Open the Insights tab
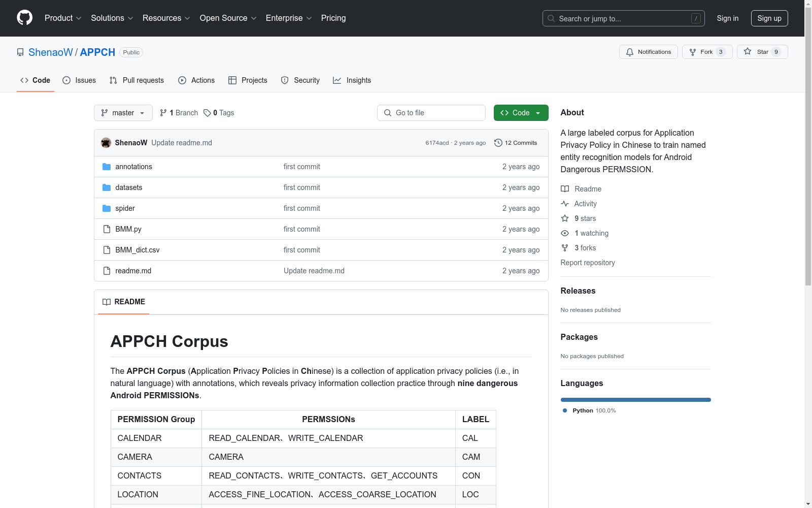The width and height of the screenshot is (812, 508). pyautogui.click(x=352, y=80)
